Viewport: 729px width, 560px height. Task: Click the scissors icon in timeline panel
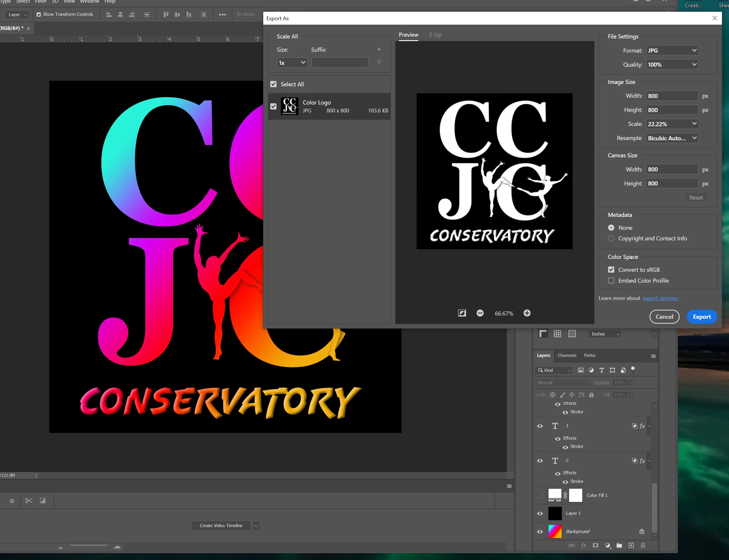tap(29, 501)
